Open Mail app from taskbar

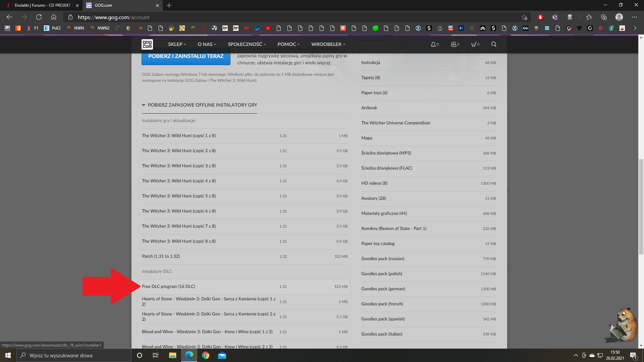[222, 355]
